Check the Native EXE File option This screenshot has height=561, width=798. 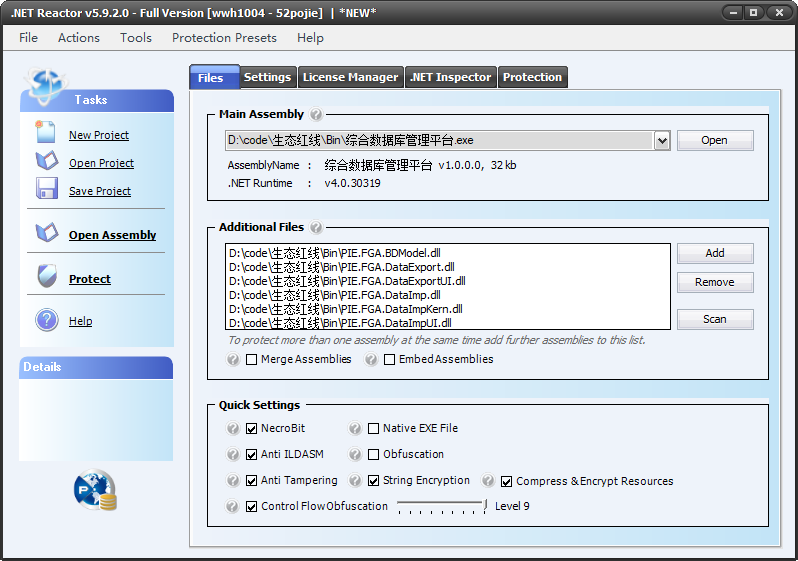(373, 429)
